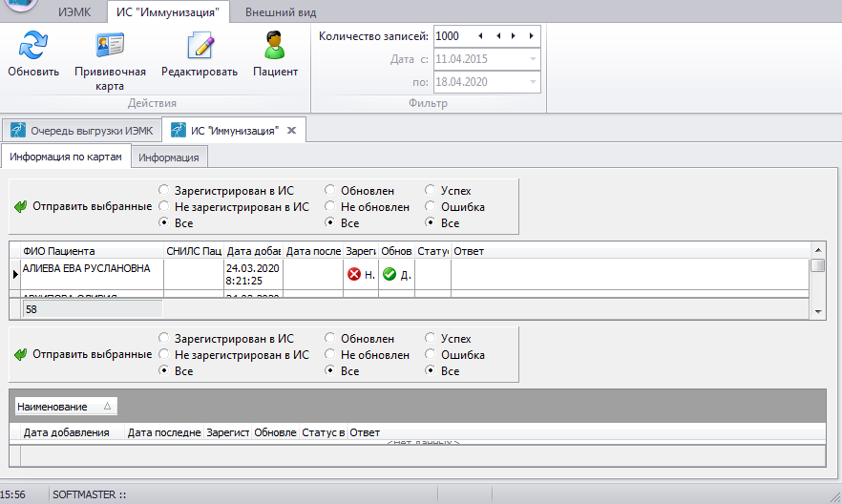Click the Редактировать pencil icon
Screen dimensions: 842x504
pyautogui.click(x=200, y=45)
